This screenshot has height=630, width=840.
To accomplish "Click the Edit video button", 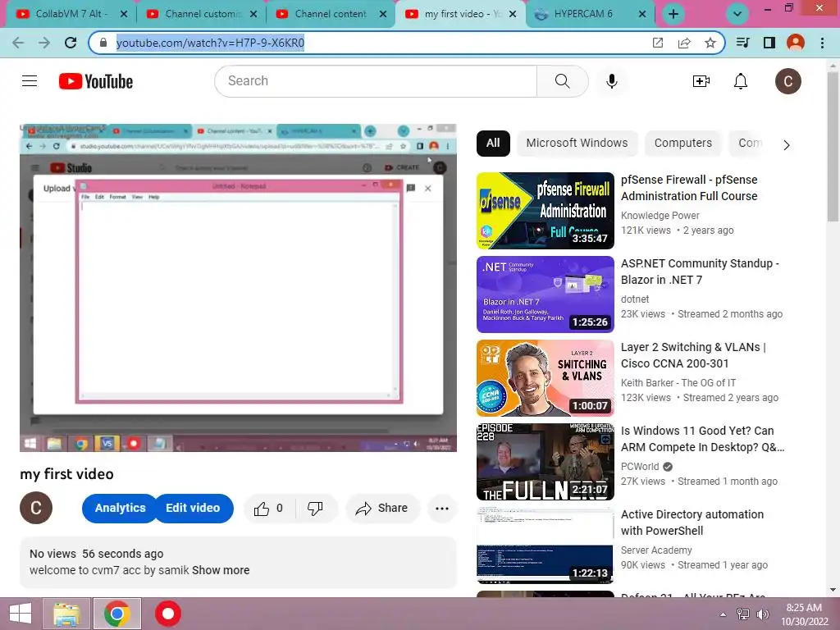I will [193, 508].
